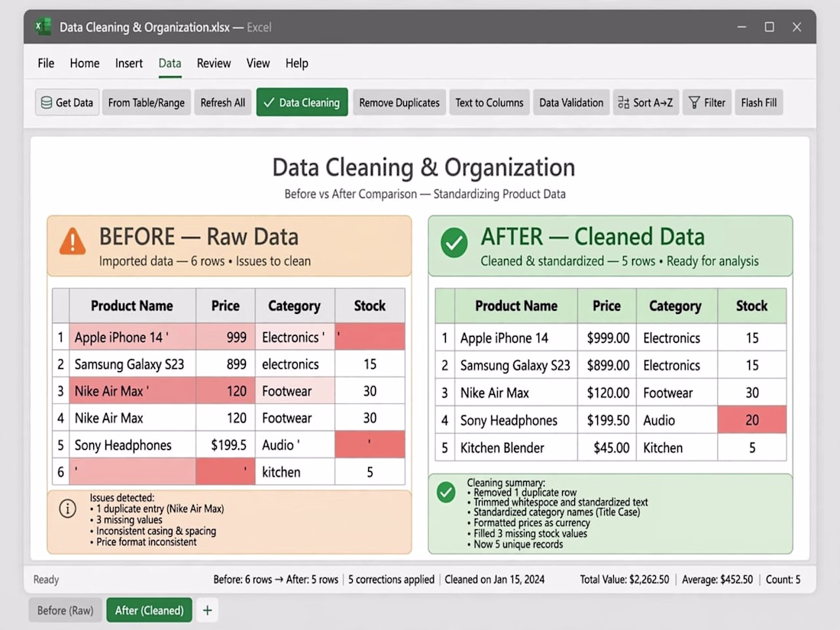
Task: Select the "Apple iPhone 14 '" cell in BEFORE table
Action: click(x=132, y=337)
